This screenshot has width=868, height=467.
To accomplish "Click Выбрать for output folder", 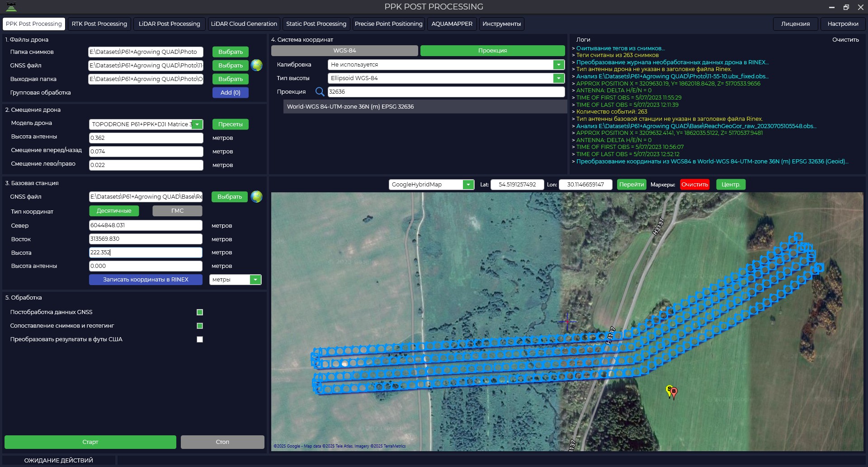I will tap(231, 79).
